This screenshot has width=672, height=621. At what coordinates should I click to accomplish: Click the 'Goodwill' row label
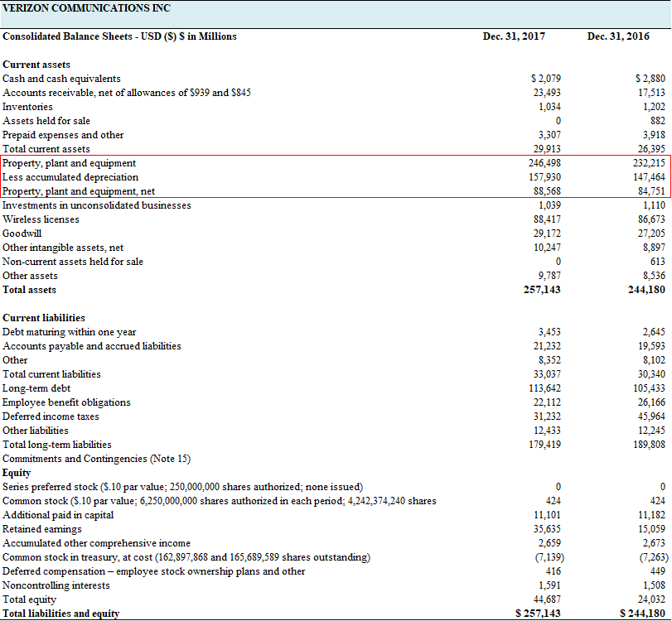pos(22,233)
